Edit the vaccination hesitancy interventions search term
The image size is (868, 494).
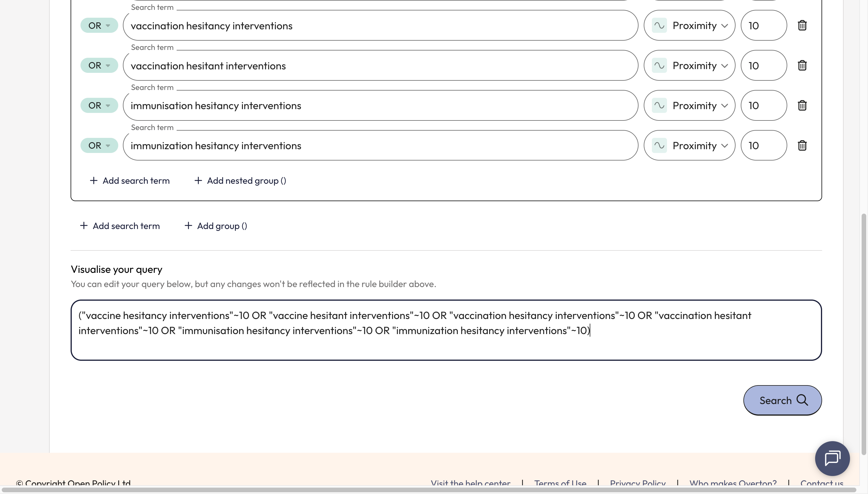(x=381, y=26)
